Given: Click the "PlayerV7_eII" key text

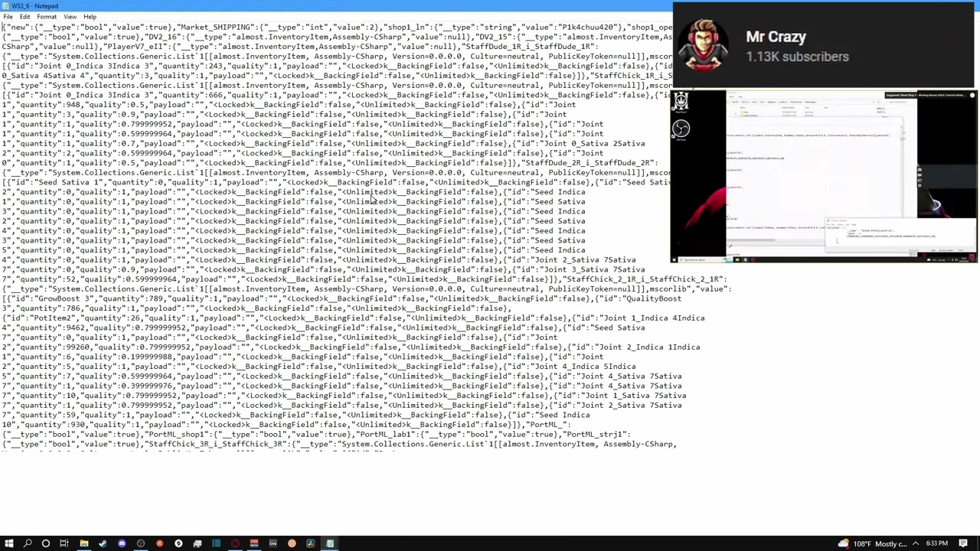Looking at the screenshot, I should pyautogui.click(x=135, y=47).
